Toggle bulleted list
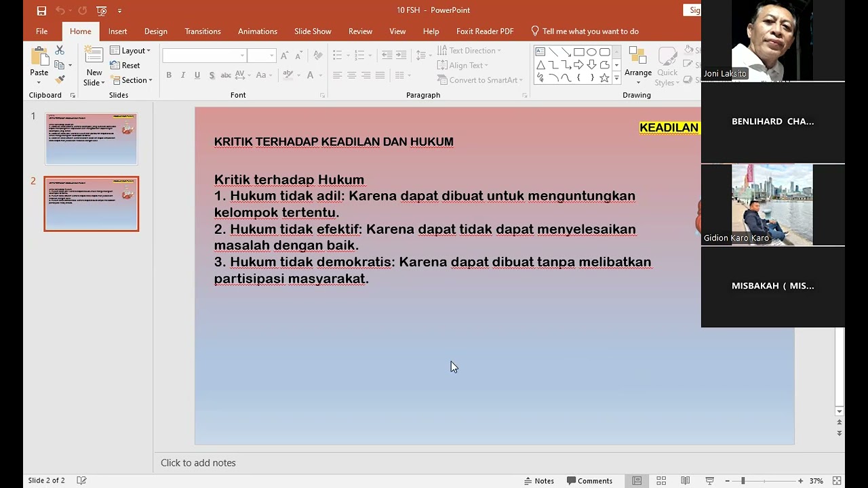The height and width of the screenshot is (488, 868). point(337,56)
